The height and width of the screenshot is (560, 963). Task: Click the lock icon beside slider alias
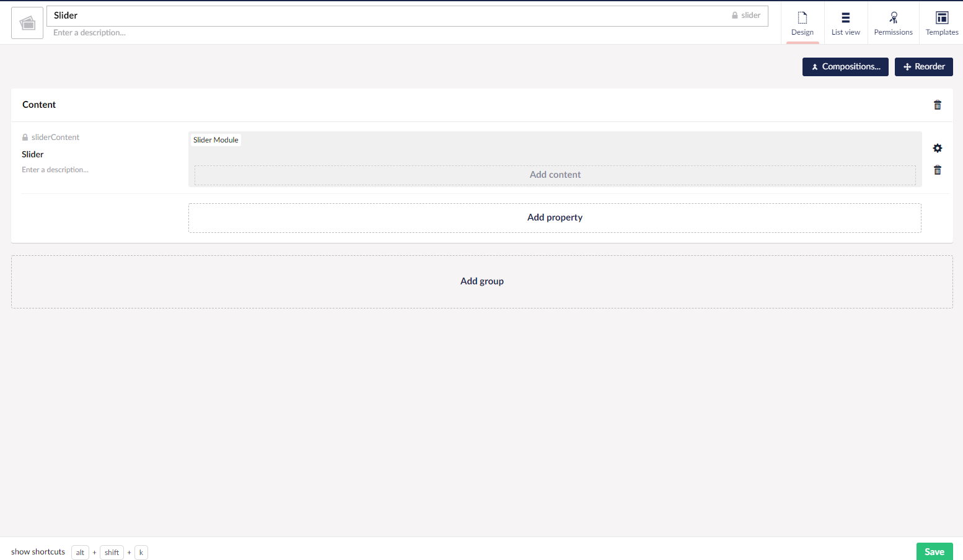(x=735, y=15)
